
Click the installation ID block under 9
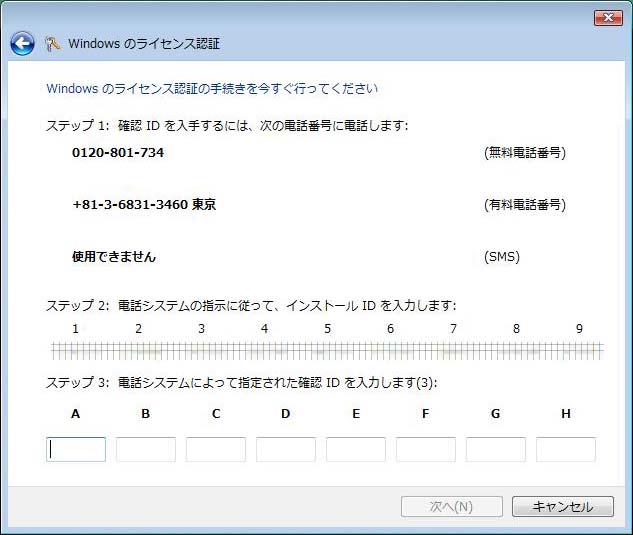click(579, 351)
